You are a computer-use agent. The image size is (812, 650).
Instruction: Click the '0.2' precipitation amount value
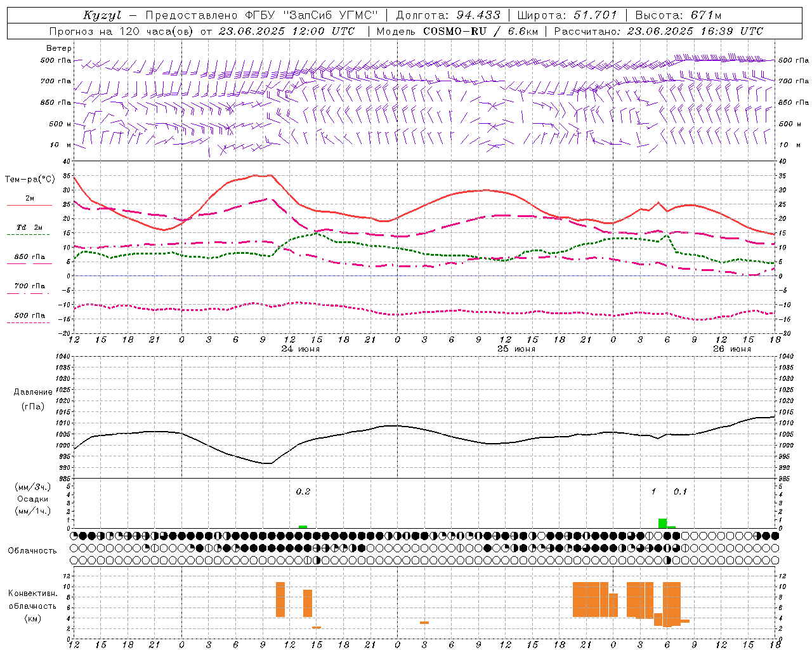pyautogui.click(x=303, y=491)
